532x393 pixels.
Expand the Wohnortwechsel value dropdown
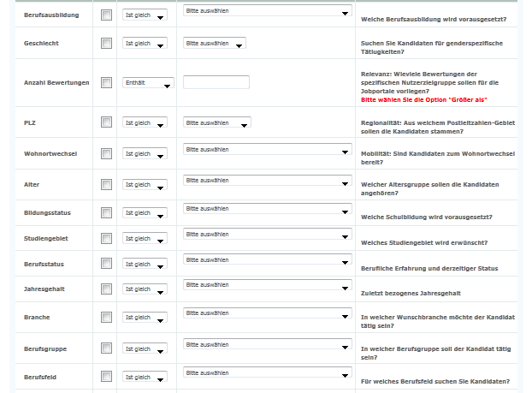point(268,149)
